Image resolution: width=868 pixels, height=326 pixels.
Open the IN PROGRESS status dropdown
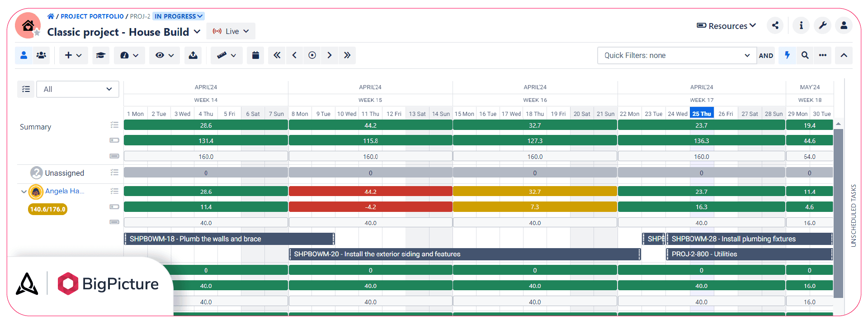[x=179, y=16]
